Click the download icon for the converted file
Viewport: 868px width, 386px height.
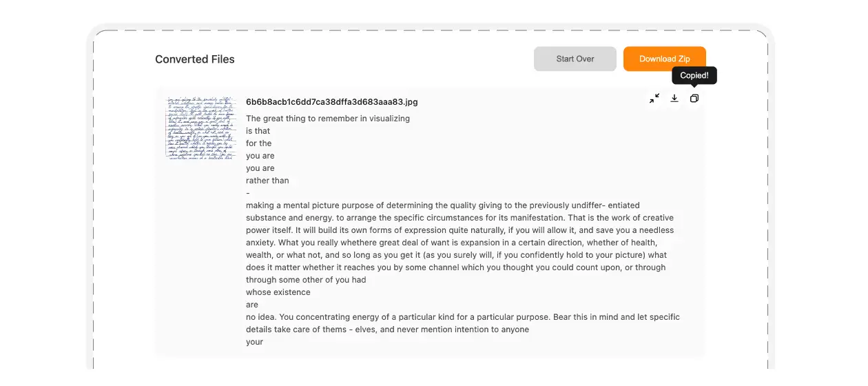[x=674, y=99]
